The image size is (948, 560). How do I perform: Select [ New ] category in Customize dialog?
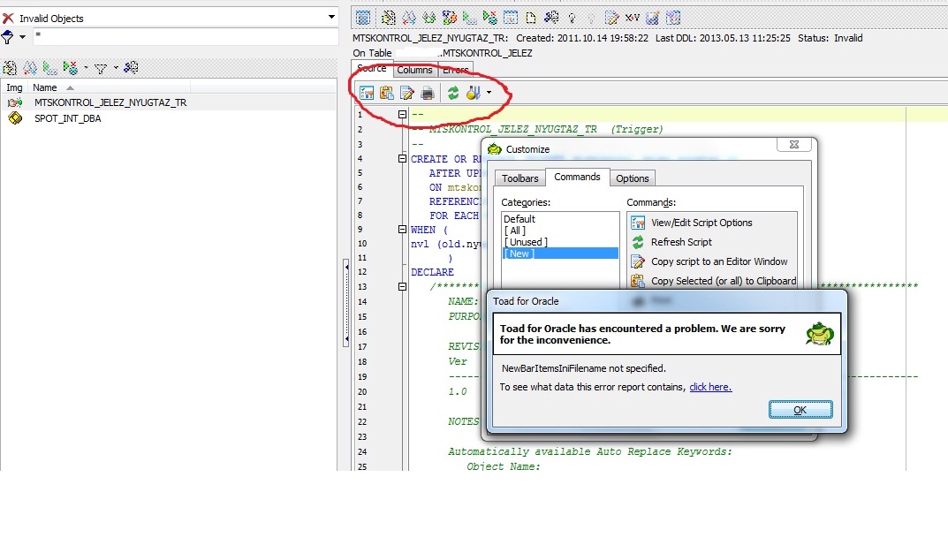tap(560, 254)
